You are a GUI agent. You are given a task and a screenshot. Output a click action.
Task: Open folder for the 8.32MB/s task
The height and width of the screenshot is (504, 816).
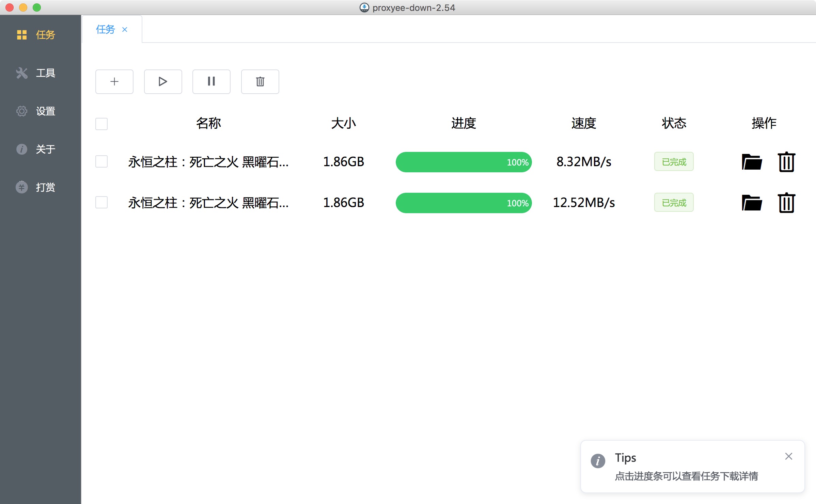[752, 162]
